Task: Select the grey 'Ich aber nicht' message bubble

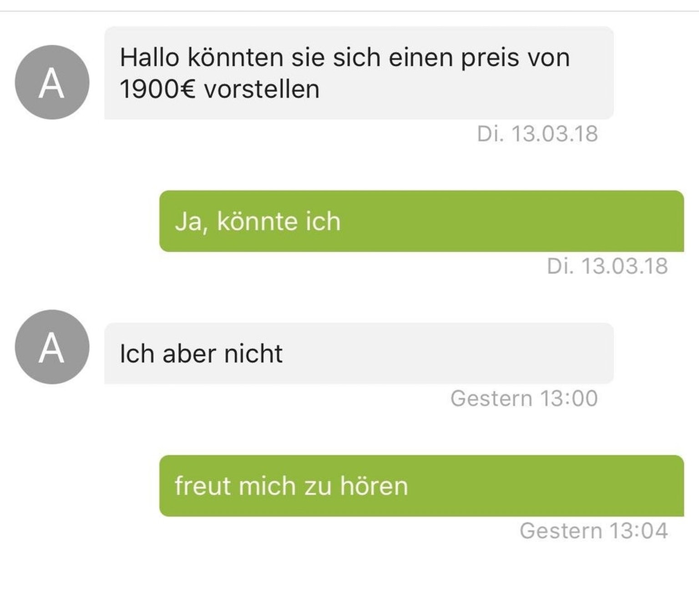Action: point(359,353)
